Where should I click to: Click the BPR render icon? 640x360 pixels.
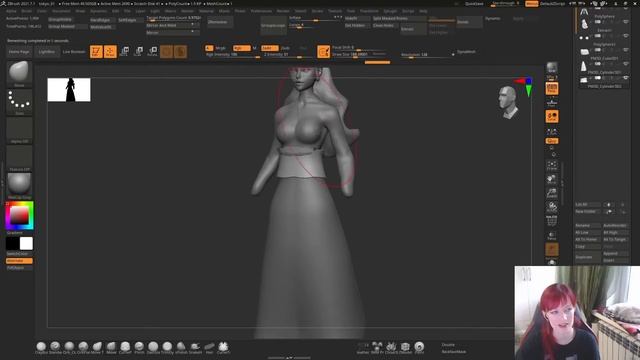(x=552, y=68)
